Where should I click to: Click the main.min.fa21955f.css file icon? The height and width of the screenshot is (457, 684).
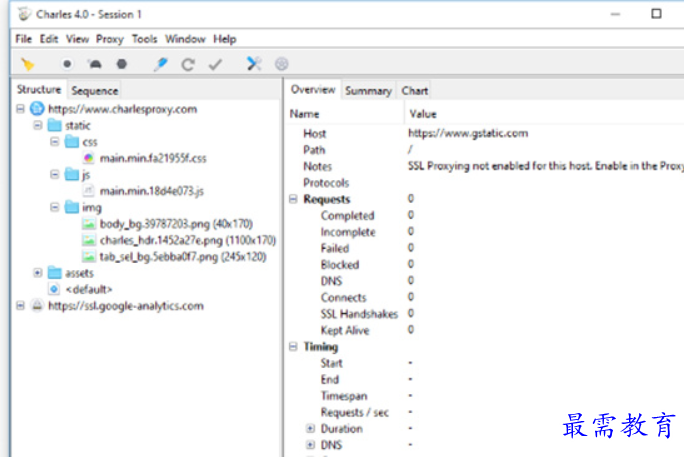(89, 158)
